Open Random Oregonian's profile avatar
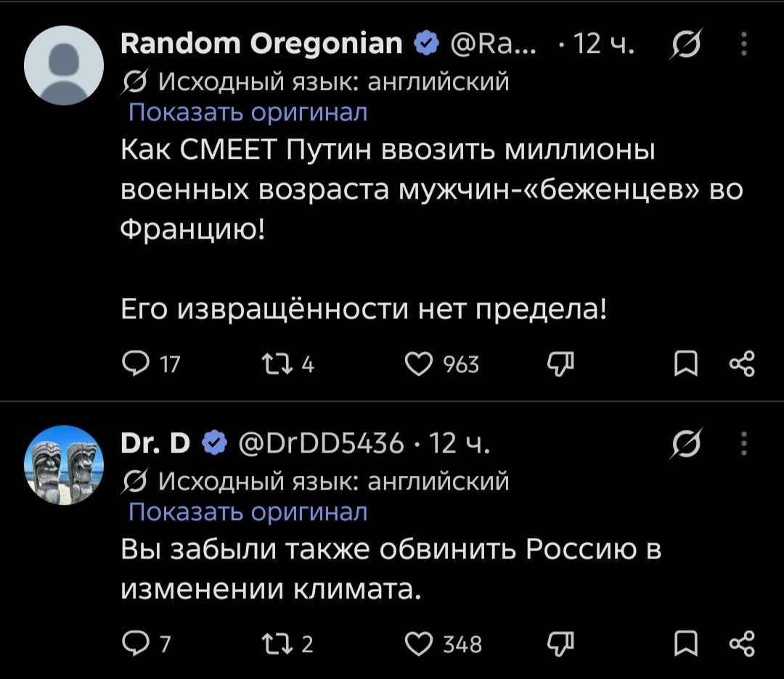The height and width of the screenshot is (679, 784). [64, 65]
